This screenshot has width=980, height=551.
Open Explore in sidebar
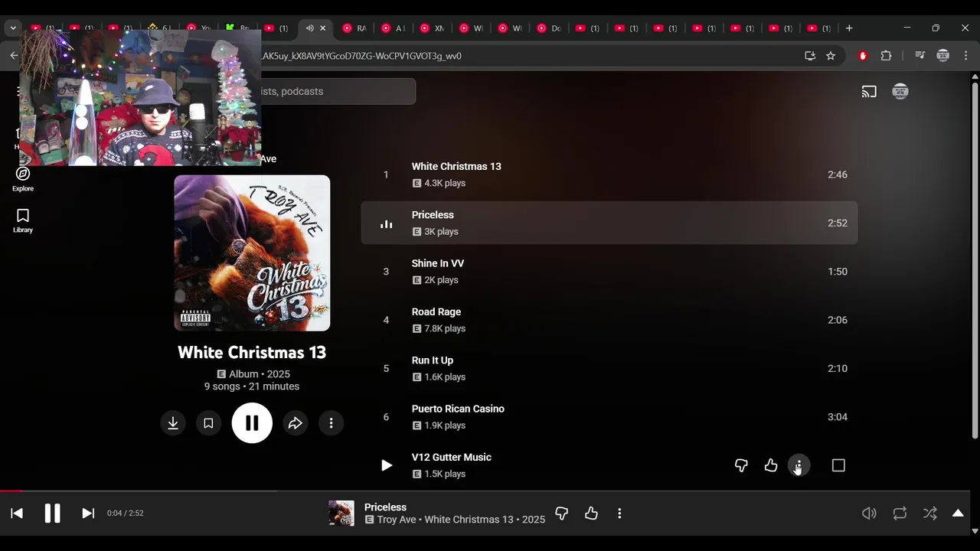pos(23,179)
